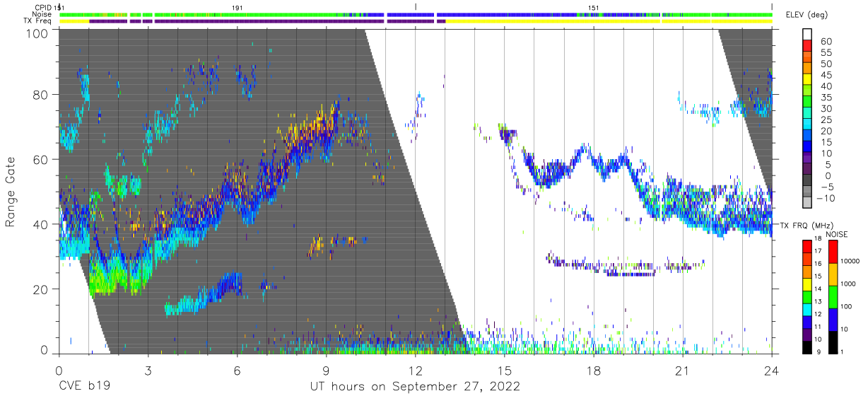The width and height of the screenshot is (868, 401).
Task: Click the '6' hour tick label on the x-axis
Action: [x=237, y=370]
